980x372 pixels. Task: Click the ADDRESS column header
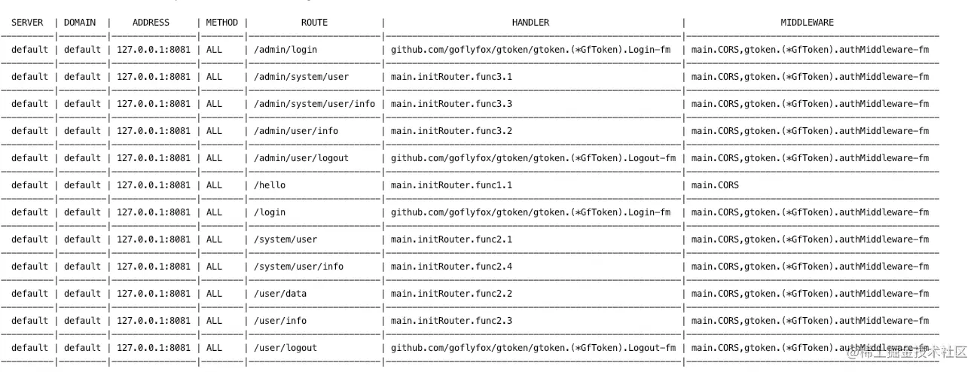tap(151, 23)
